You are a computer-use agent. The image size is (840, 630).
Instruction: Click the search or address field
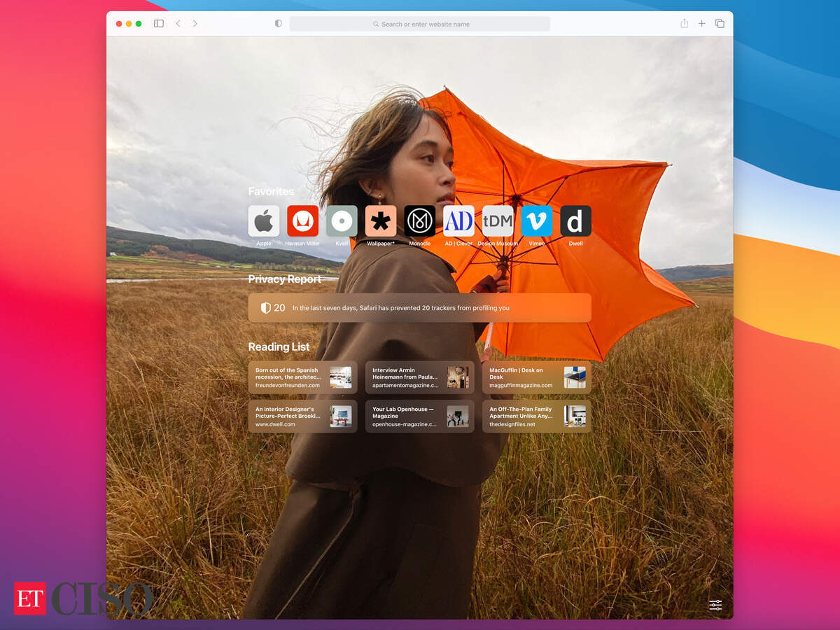pyautogui.click(x=420, y=24)
